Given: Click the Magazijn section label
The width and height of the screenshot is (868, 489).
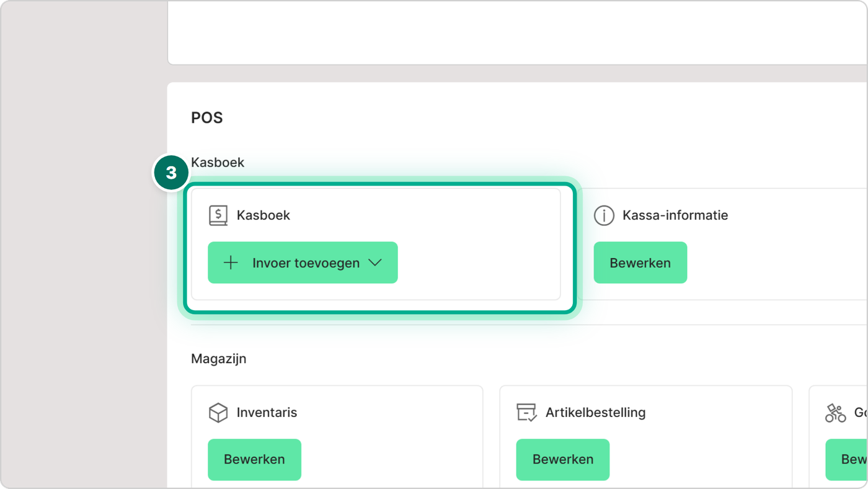Looking at the screenshot, I should (219, 359).
